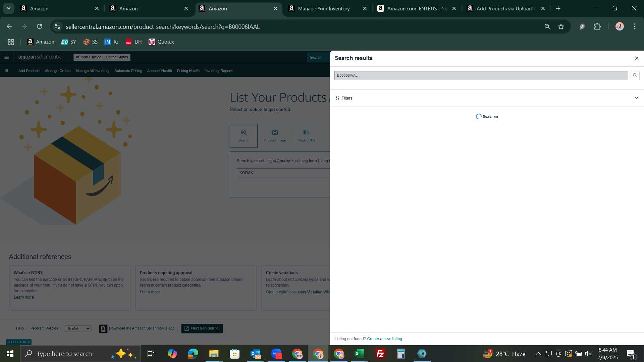Open Program Policies footer link

point(44,328)
